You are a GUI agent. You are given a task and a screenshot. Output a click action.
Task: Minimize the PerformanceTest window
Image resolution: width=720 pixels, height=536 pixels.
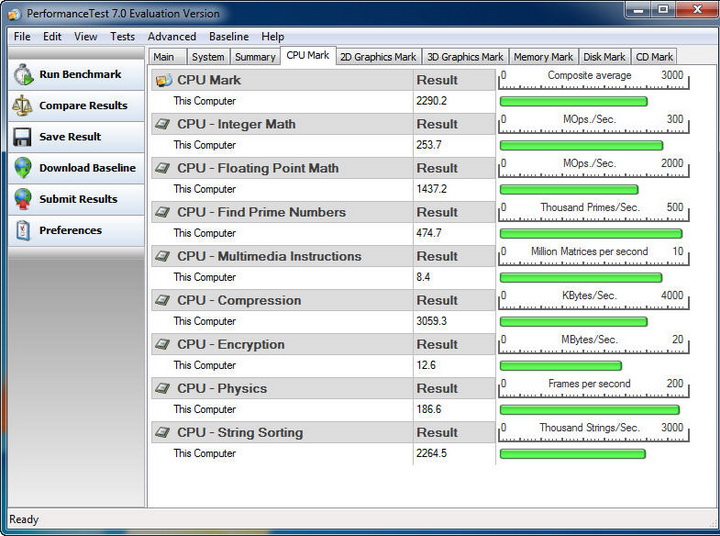coord(638,9)
